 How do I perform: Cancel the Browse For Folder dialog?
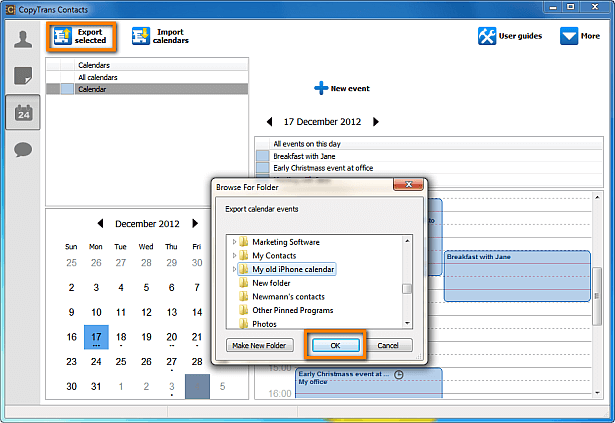388,345
